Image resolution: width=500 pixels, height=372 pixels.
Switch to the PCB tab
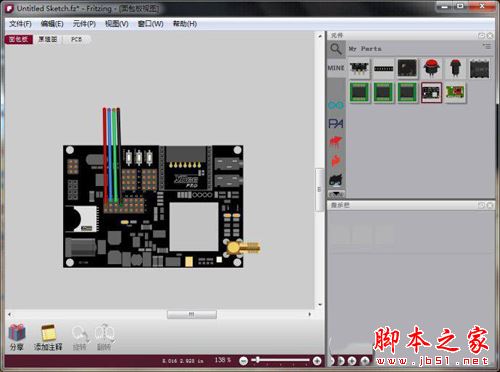(76, 39)
